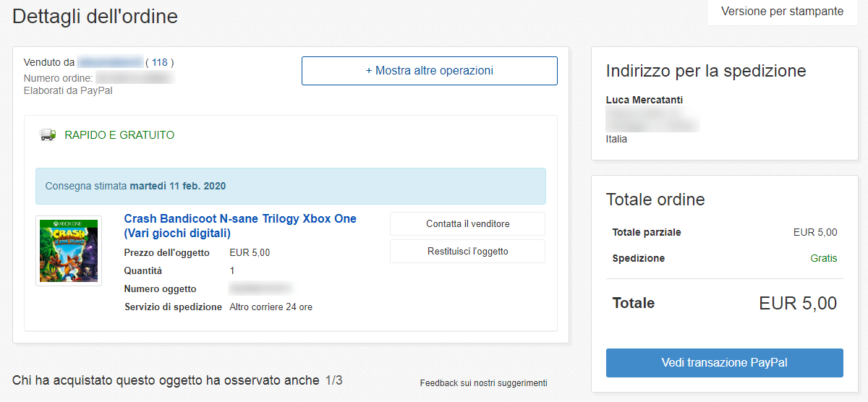Open the Crash Bandicoot N-sane Trilogy listing
The image size is (868, 402).
pos(240,226)
